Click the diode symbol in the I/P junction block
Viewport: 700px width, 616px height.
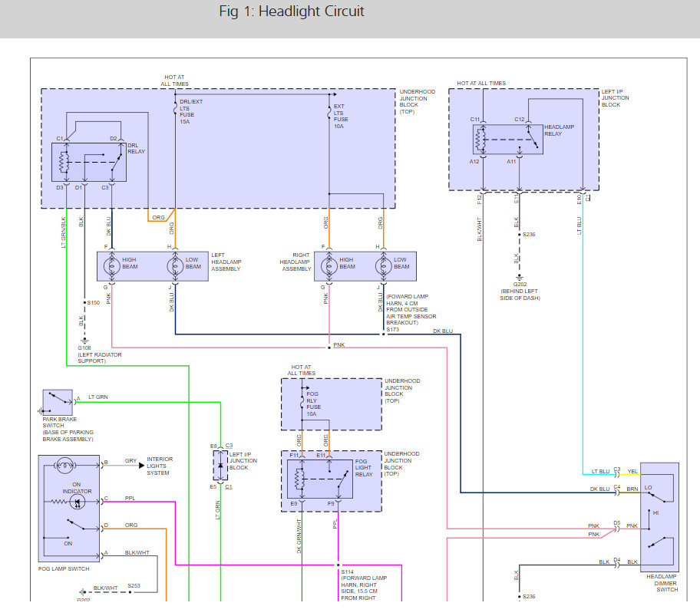[x=220, y=466]
